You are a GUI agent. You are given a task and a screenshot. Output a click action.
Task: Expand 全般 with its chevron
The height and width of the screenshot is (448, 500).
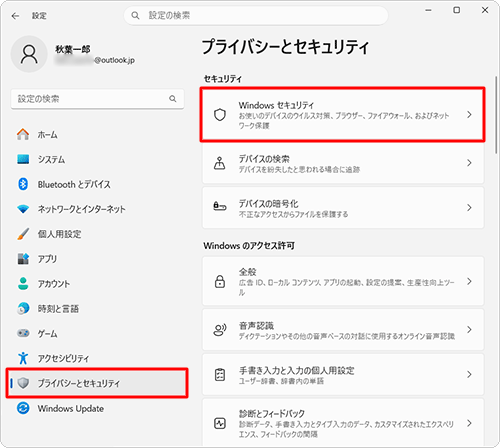pyautogui.click(x=469, y=282)
